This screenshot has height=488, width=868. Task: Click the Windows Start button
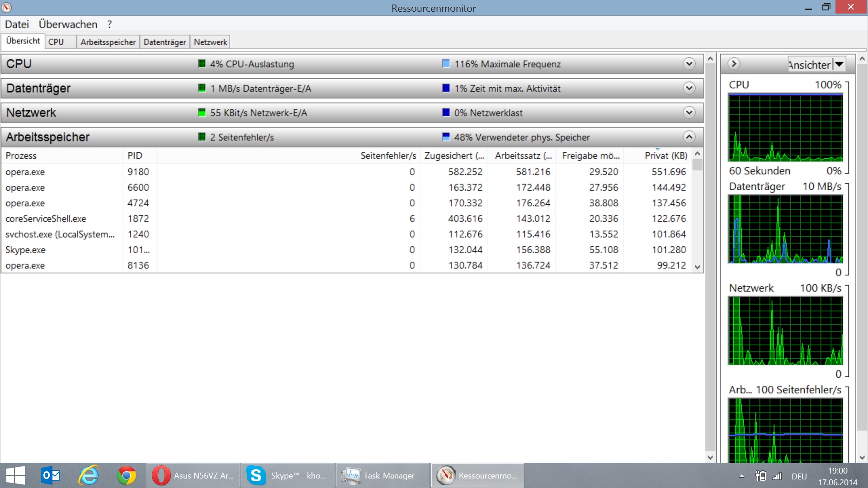pos(16,475)
